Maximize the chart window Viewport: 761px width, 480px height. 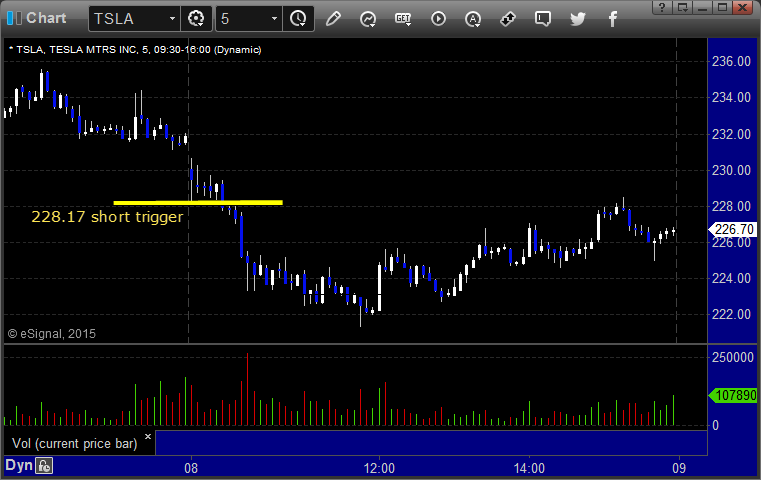(722, 7)
